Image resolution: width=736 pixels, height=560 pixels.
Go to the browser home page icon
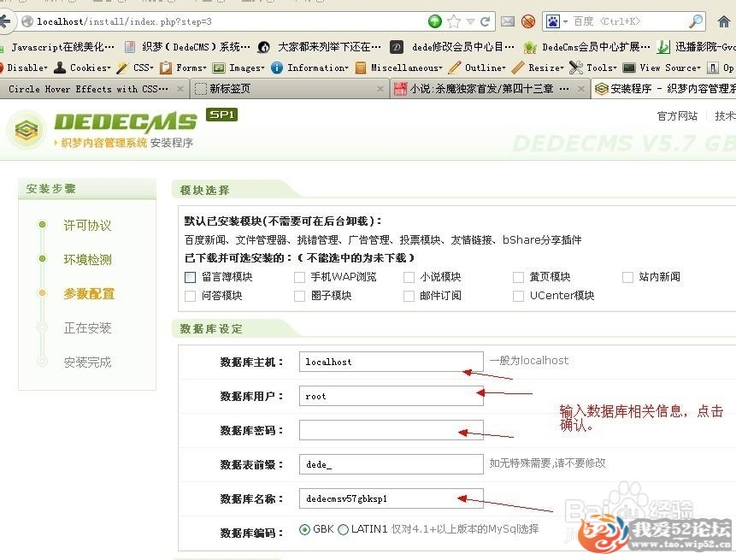[x=724, y=21]
